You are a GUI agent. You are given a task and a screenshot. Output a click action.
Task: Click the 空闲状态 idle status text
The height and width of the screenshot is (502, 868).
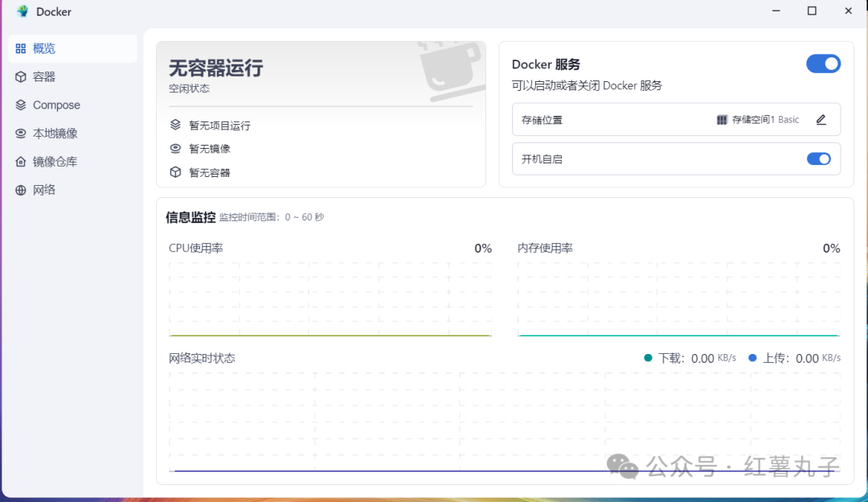click(x=190, y=88)
